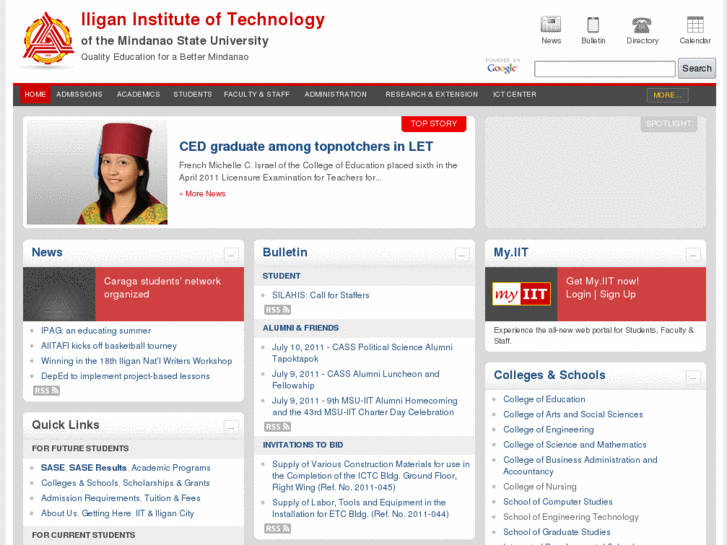Click RSS icon under Student bulletin

[x=277, y=309]
